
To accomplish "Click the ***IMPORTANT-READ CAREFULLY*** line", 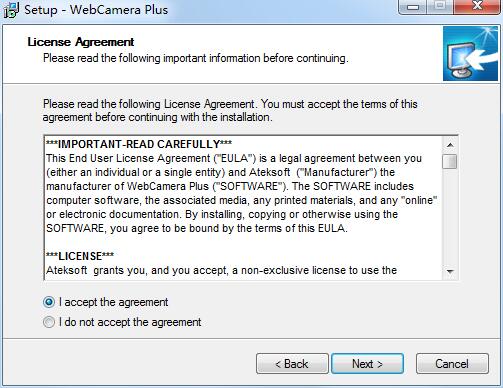I will coord(139,144).
